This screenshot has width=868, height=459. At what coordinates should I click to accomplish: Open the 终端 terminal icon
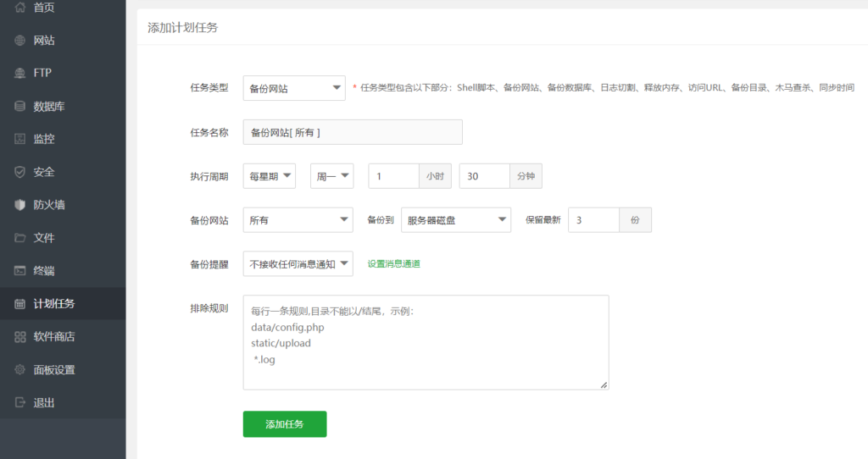(x=19, y=271)
